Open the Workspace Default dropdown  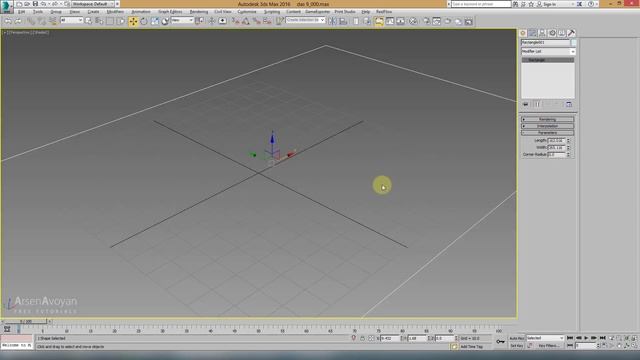[x=93, y=4]
